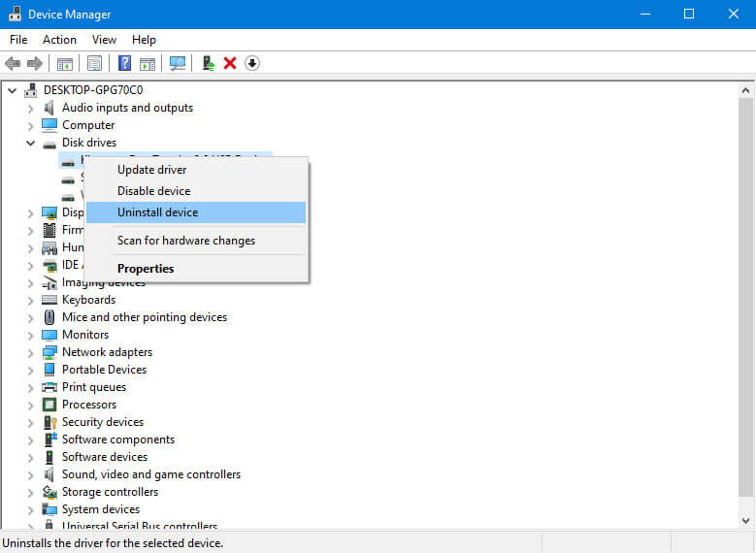Select the Security devices label
Image resolution: width=756 pixels, height=553 pixels.
click(103, 422)
